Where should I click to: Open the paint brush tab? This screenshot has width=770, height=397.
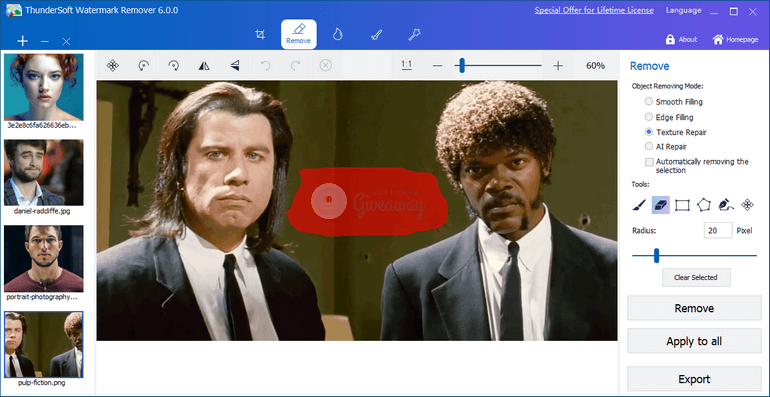(376, 34)
